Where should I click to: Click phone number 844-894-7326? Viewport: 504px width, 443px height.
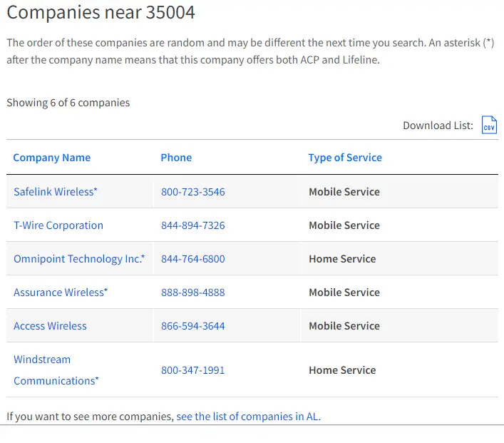193,225
